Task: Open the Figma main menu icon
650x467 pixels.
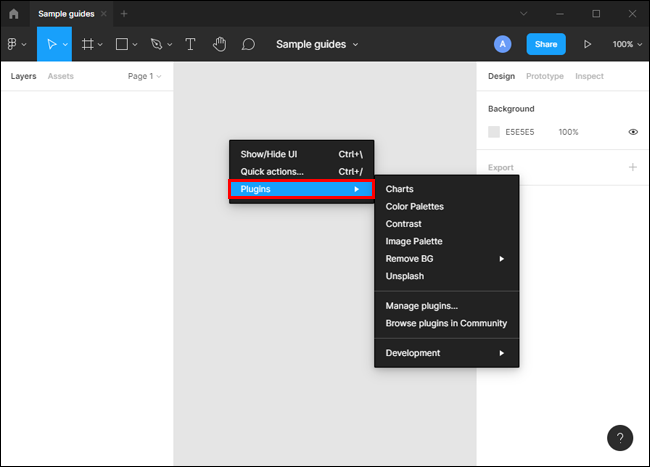Action: click(16, 44)
